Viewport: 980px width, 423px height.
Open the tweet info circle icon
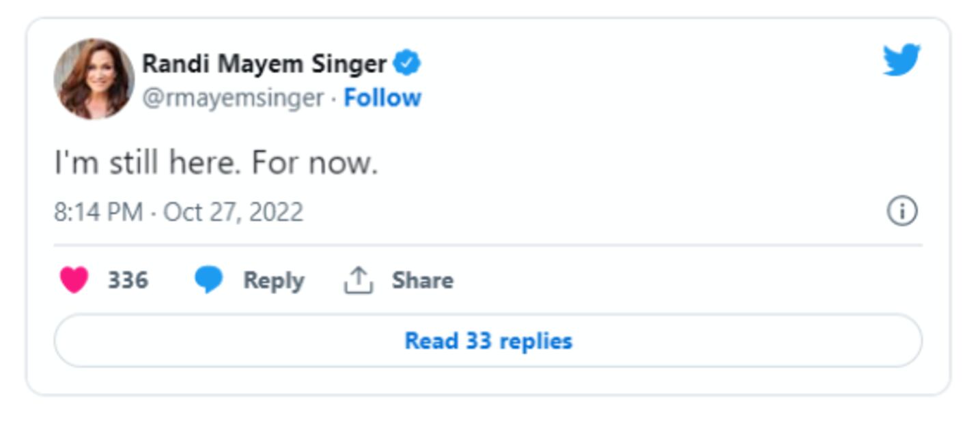901,211
